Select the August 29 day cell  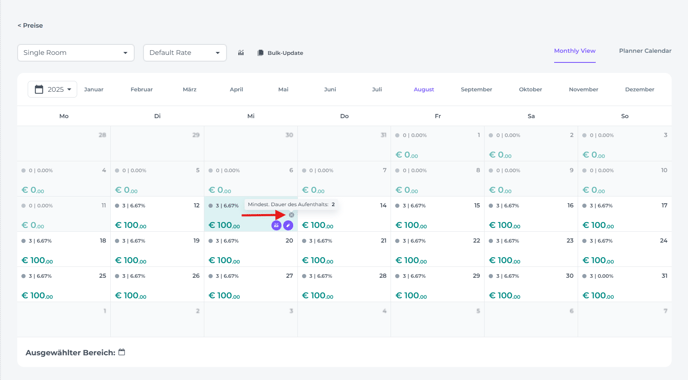[437, 285]
